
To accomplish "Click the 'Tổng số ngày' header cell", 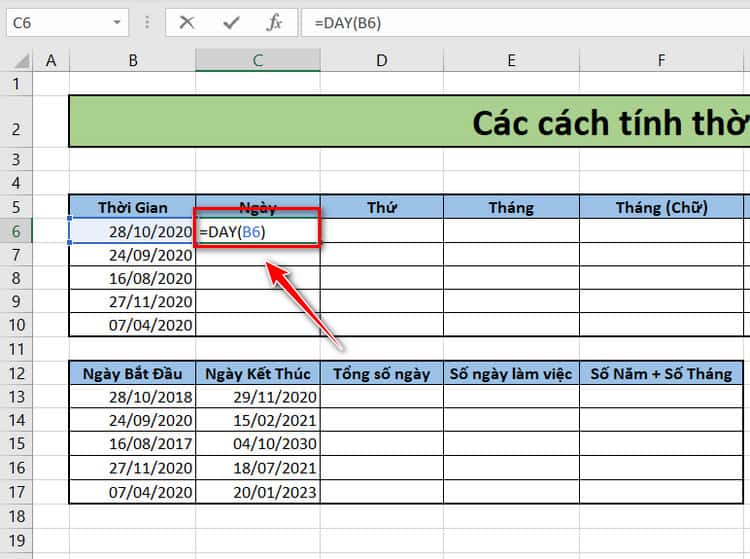I will 382,373.
